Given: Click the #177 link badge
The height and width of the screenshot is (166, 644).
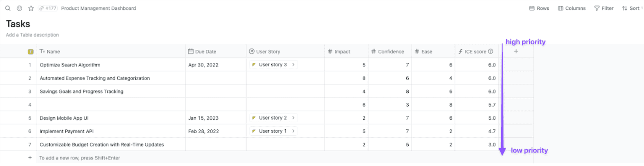Looking at the screenshot, I should point(48,8).
